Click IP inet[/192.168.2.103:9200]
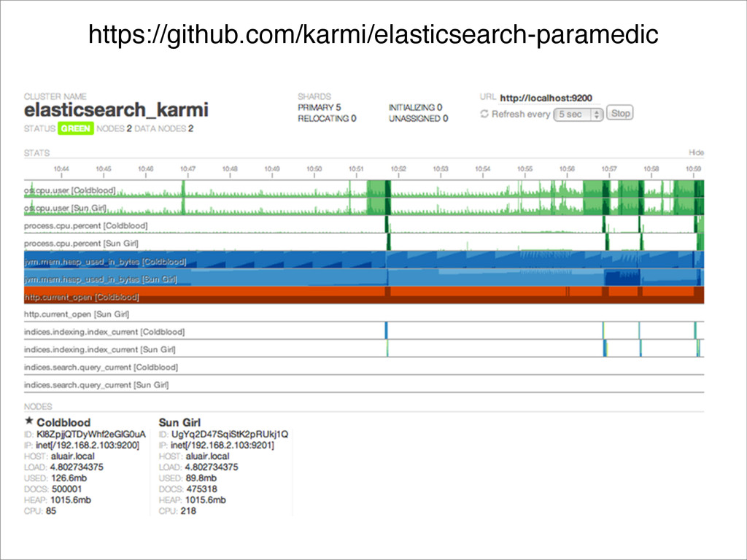 (88, 446)
